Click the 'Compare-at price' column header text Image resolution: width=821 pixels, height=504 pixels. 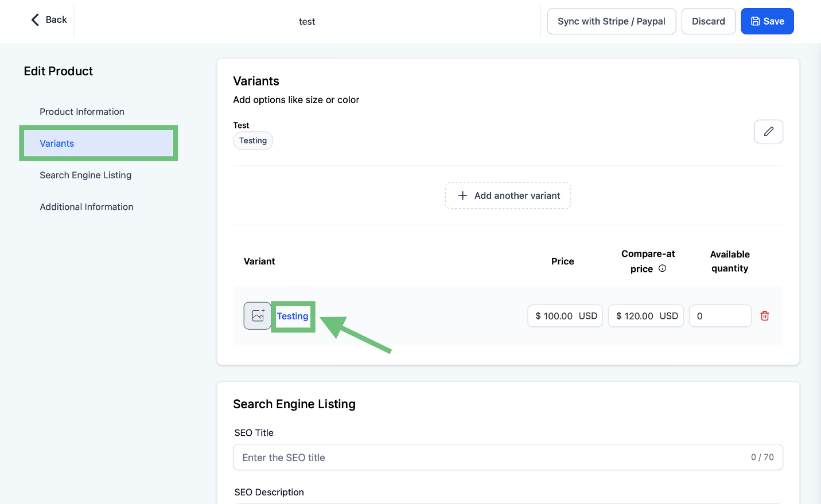click(x=648, y=261)
